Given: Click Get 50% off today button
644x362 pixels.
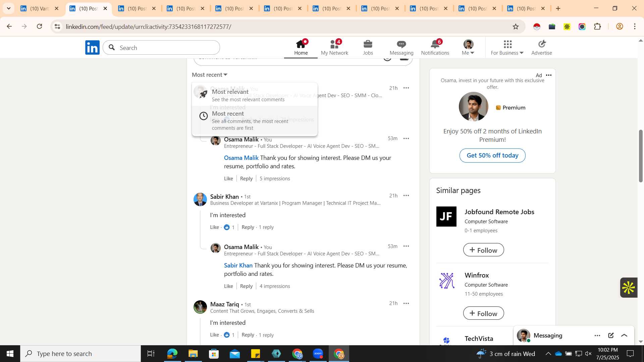Looking at the screenshot, I should click(492, 156).
